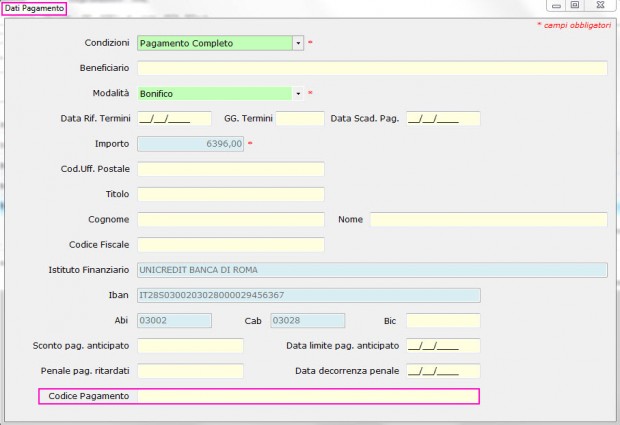Maximize the Dati Pagamento window
This screenshot has width=620, height=425.
pyautogui.click(x=575, y=5)
